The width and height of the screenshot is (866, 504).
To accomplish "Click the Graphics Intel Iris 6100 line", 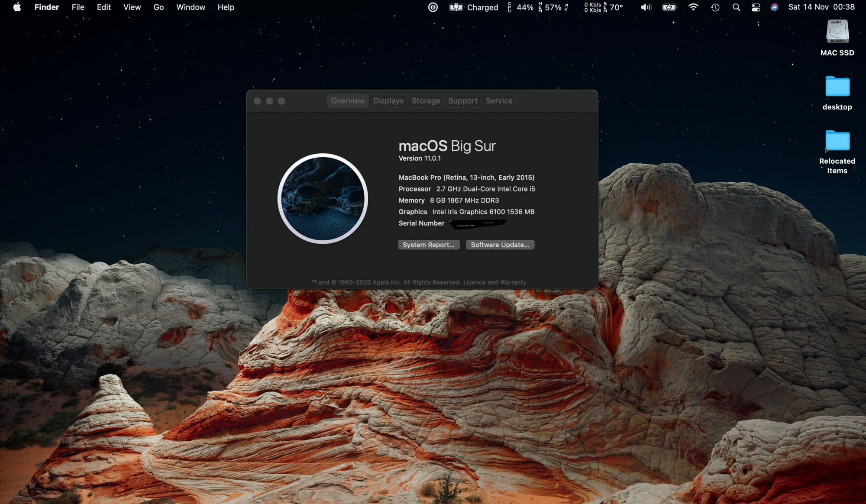I will pos(466,212).
